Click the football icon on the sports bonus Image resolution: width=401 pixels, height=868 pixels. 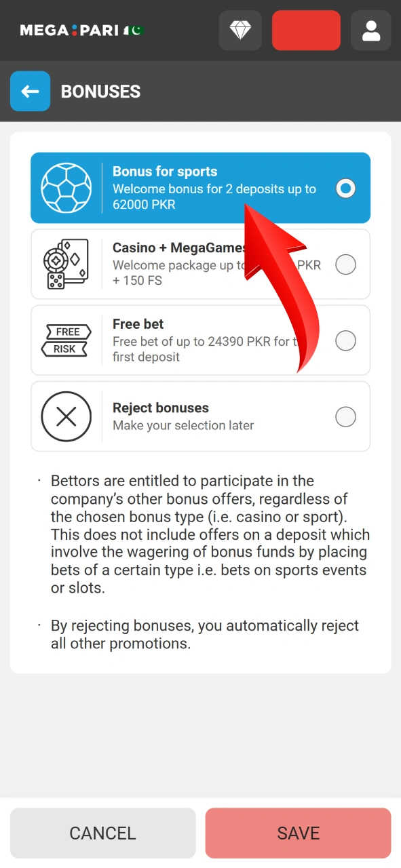(x=66, y=189)
